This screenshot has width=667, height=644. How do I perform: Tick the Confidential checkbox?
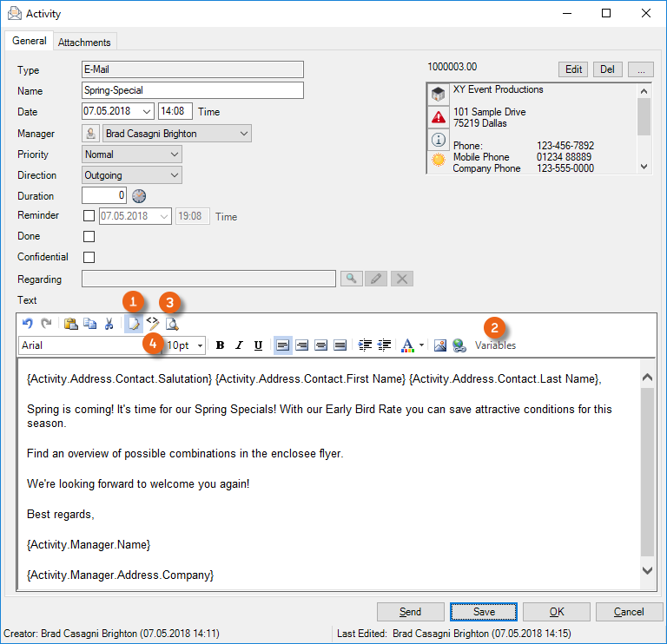(x=89, y=257)
